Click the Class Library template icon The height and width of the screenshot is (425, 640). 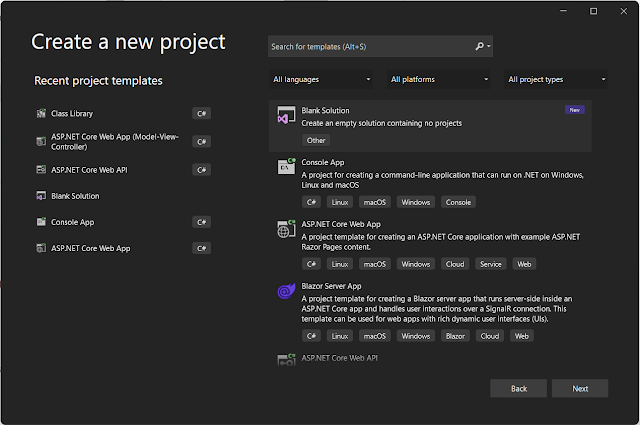pos(41,114)
